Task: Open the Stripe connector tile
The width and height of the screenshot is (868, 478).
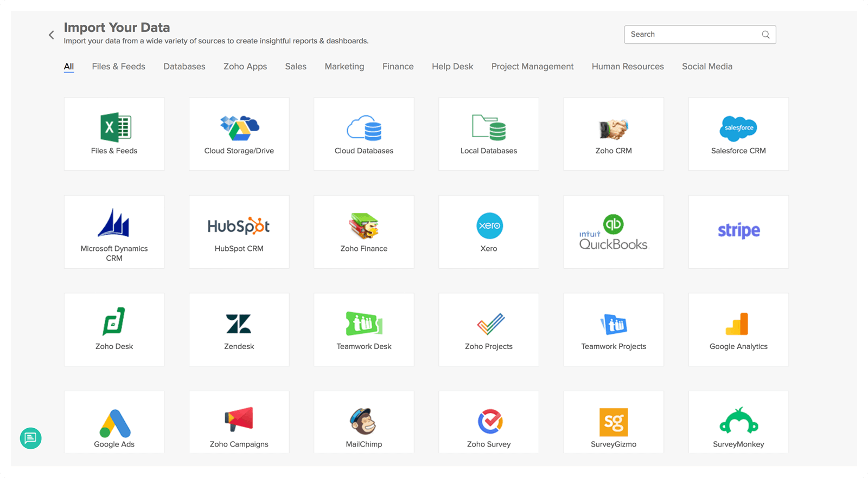Action: (738, 232)
